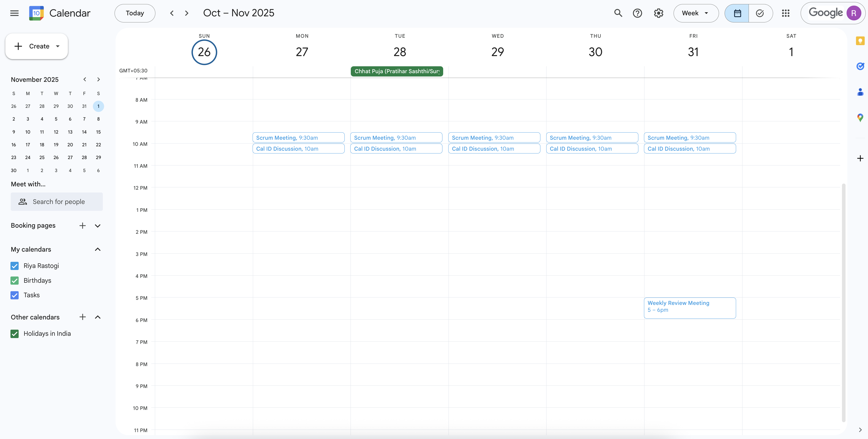Uncheck the Birthdays calendar
868x439 pixels.
point(15,280)
